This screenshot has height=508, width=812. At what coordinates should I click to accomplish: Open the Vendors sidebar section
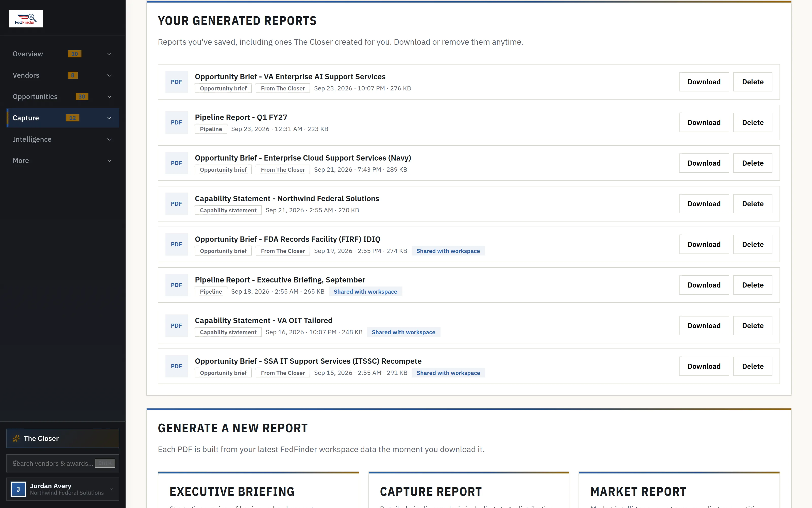coord(63,75)
